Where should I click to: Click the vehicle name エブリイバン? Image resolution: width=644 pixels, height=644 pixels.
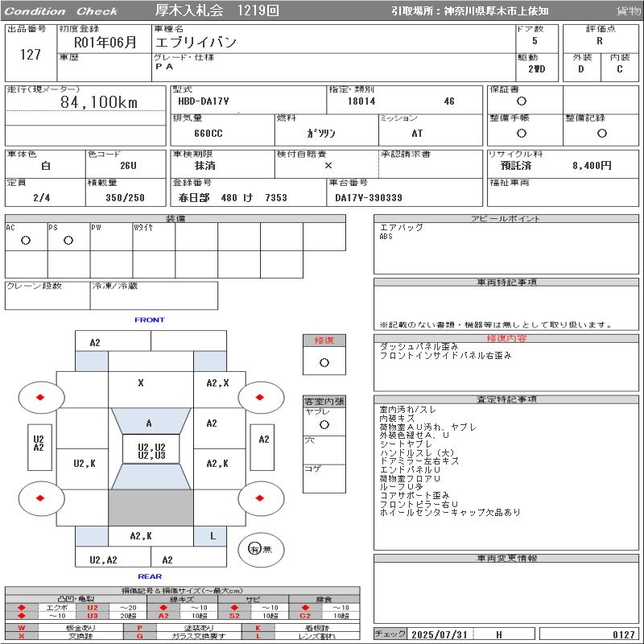pyautogui.click(x=196, y=42)
